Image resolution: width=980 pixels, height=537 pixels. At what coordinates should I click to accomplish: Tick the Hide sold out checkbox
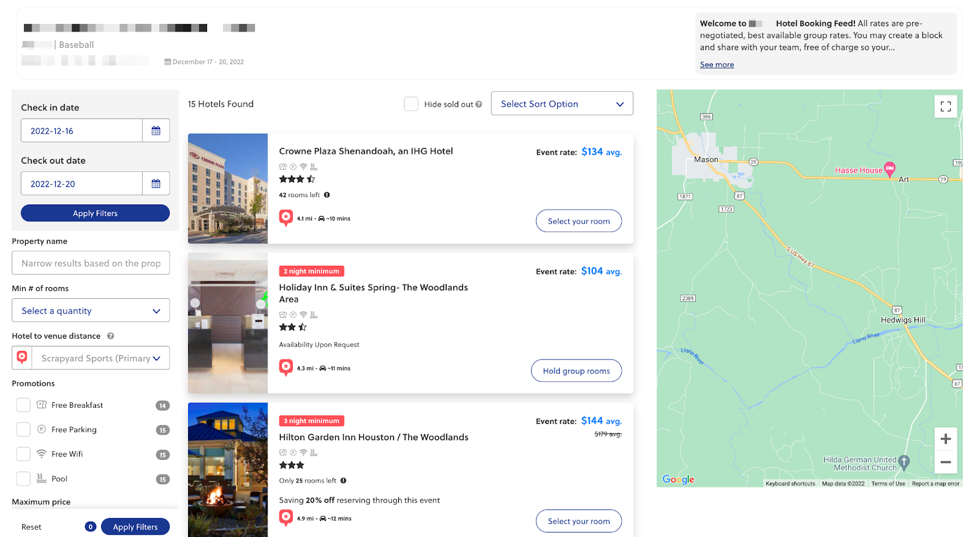[x=411, y=104]
